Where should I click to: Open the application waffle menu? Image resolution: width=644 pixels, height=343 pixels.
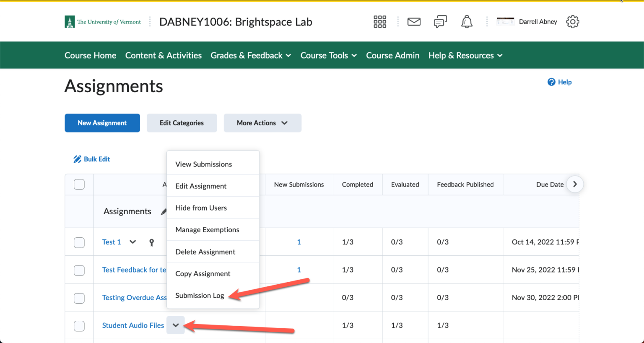point(379,21)
